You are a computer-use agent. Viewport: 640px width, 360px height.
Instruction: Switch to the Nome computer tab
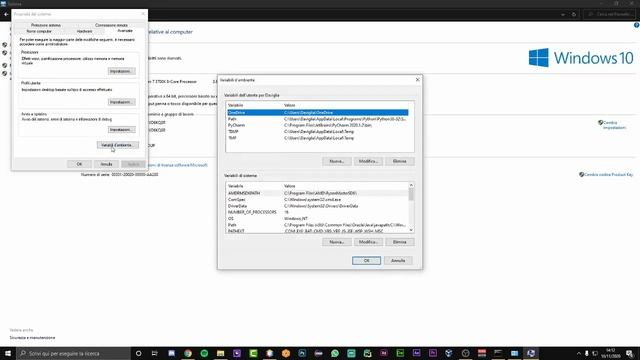pos(39,31)
